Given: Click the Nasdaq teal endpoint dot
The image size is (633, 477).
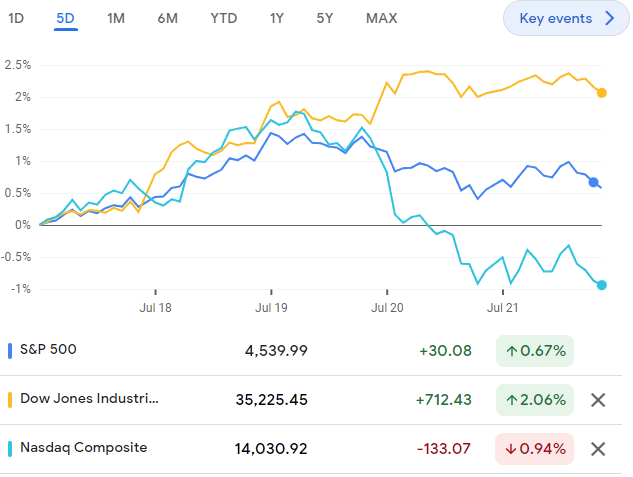Looking at the screenshot, I should (x=602, y=285).
